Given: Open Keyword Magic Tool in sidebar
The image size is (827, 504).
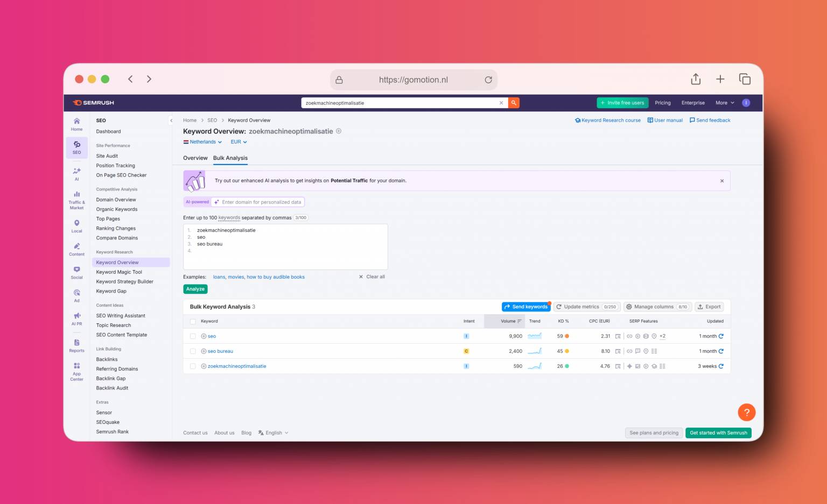Looking at the screenshot, I should click(119, 272).
